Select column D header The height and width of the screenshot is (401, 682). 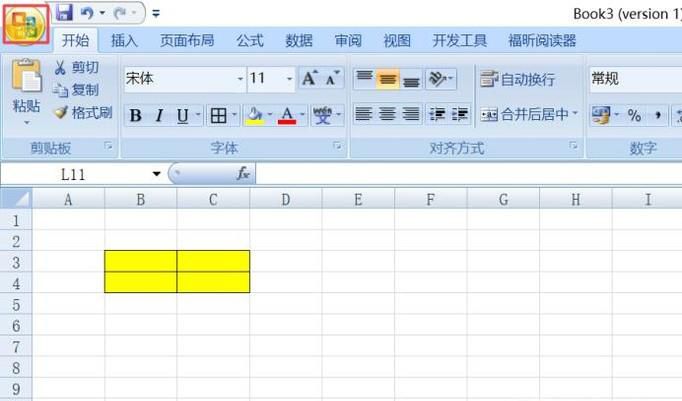pos(286,199)
